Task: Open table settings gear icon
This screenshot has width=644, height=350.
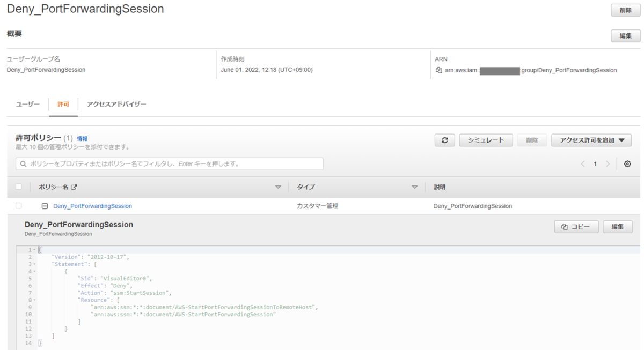Action: pyautogui.click(x=627, y=164)
